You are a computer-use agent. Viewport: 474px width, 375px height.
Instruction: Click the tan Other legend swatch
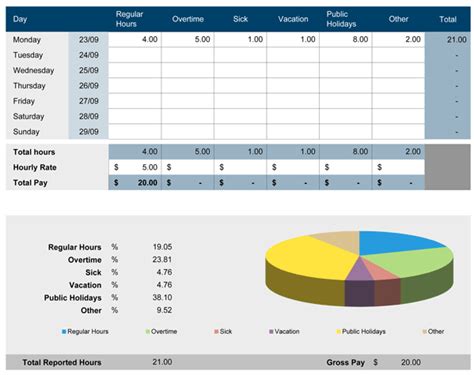point(424,332)
